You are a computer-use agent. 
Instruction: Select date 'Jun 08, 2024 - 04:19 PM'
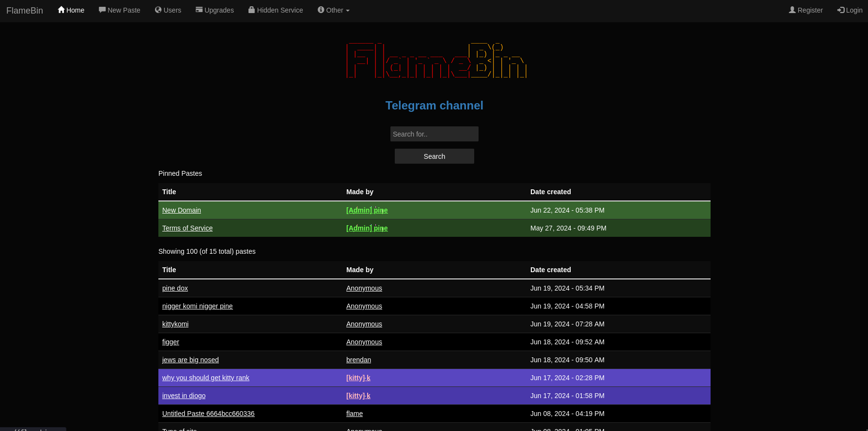[567, 414]
